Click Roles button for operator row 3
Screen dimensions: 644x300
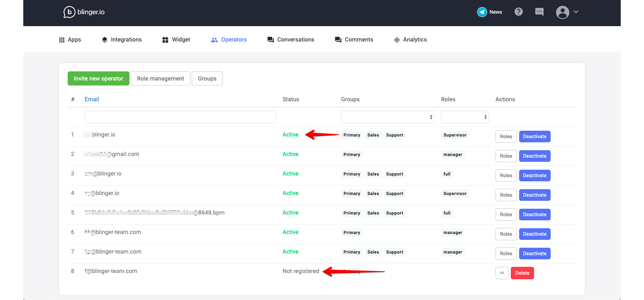pos(506,176)
